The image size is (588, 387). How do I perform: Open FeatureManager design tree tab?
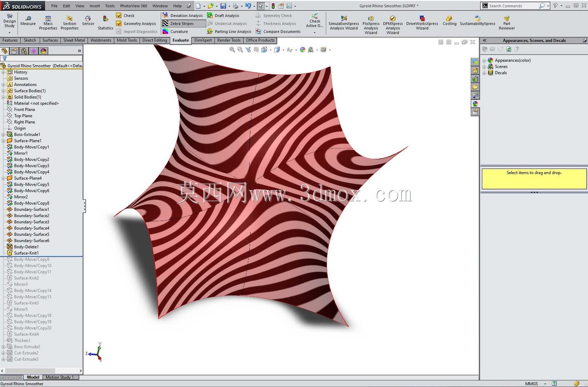(x=5, y=51)
